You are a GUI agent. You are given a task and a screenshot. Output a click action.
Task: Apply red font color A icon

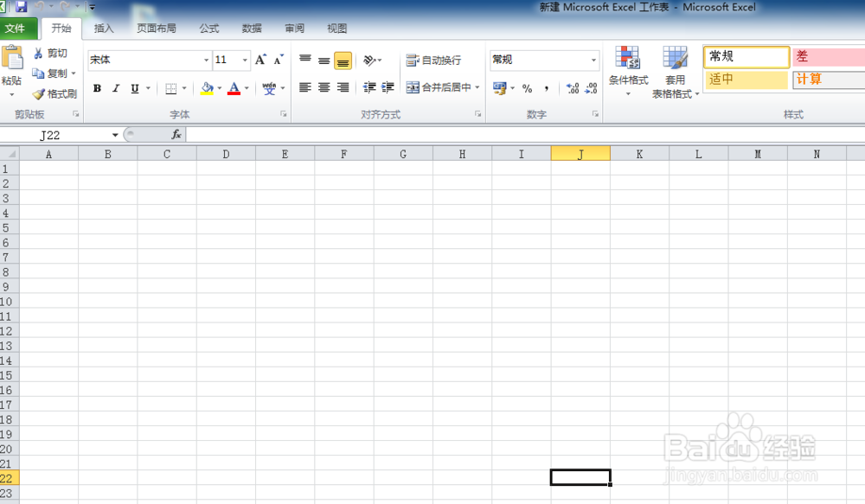pos(234,88)
